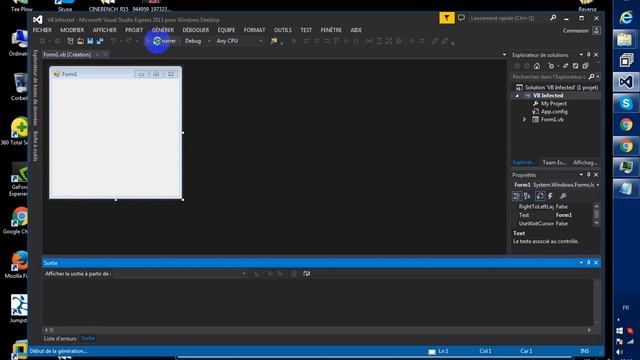
Task: Click the New Project toolbar icon
Action: pyautogui.click(x=70, y=41)
